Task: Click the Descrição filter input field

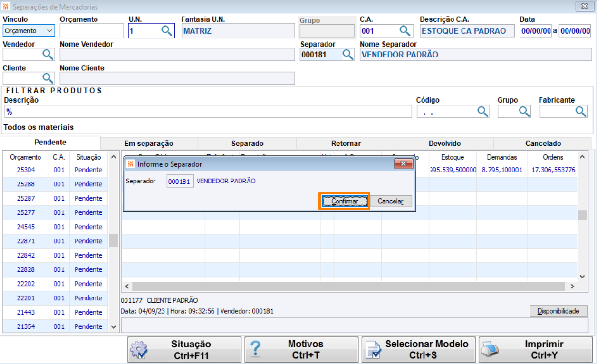Action: point(208,112)
